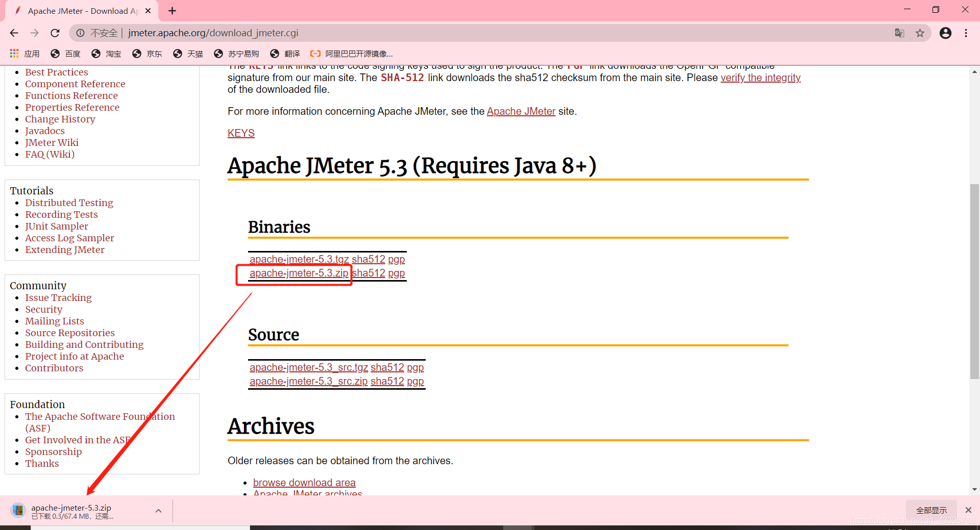Viewport: 980px width, 530px height.
Task: Open pgp link for the 5.3.tgz binary
Action: [x=397, y=259]
